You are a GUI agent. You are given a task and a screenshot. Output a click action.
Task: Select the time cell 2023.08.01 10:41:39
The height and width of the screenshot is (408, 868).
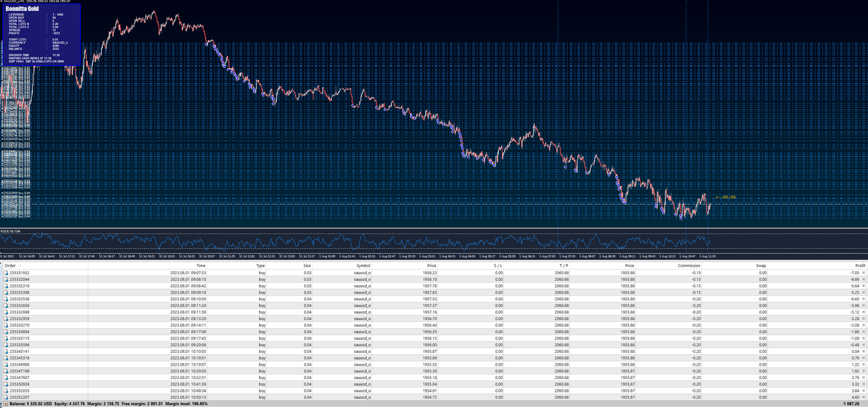tap(188, 384)
